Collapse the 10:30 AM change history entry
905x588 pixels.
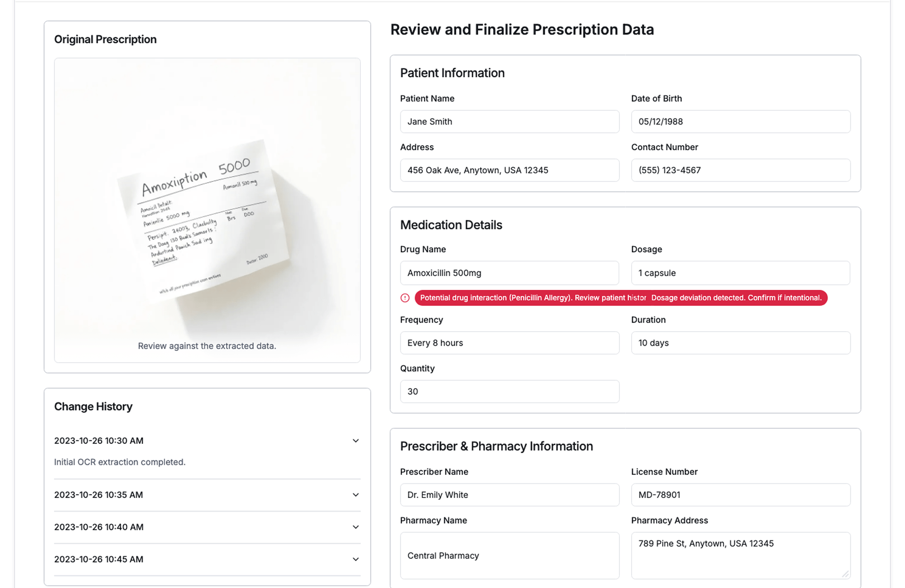355,441
